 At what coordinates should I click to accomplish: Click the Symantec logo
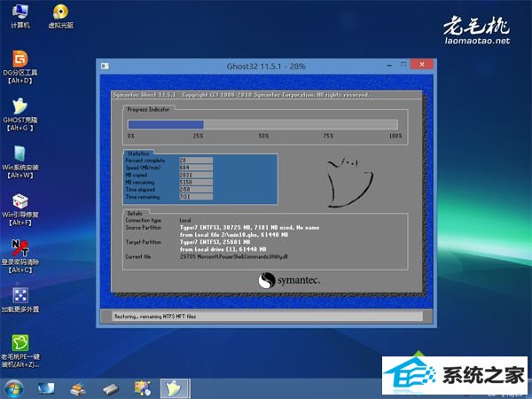click(x=289, y=280)
